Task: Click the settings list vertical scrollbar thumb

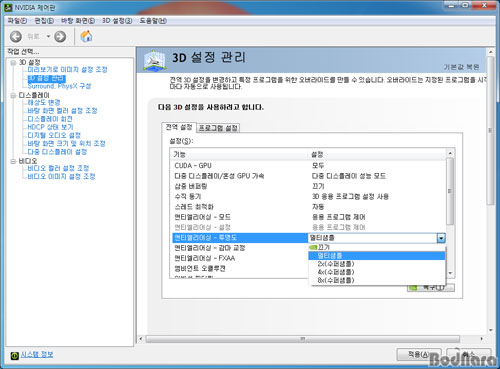Action: pyautogui.click(x=450, y=191)
